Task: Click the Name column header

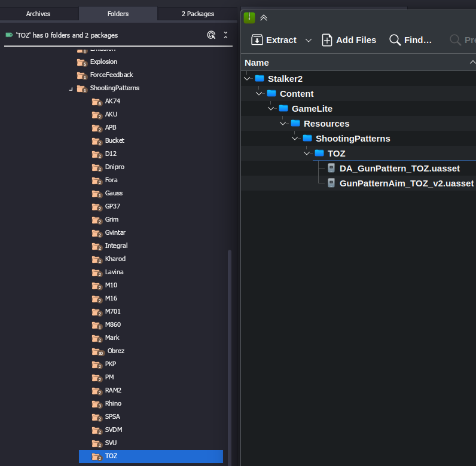Action: (x=257, y=63)
